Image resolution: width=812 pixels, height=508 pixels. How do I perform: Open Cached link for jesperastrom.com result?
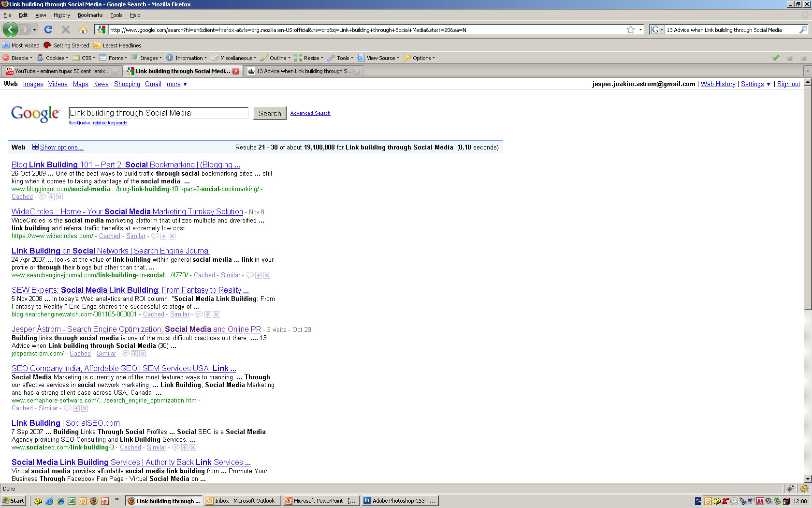[x=80, y=354]
